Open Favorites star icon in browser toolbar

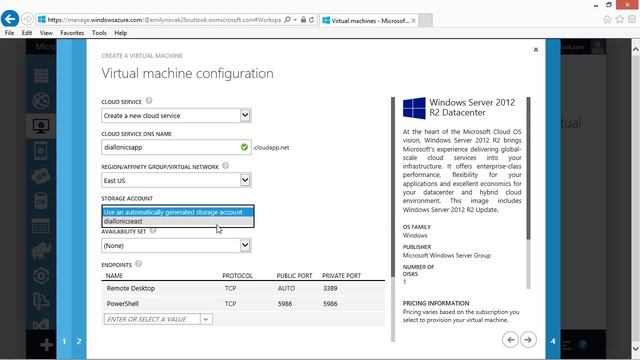(x=620, y=20)
